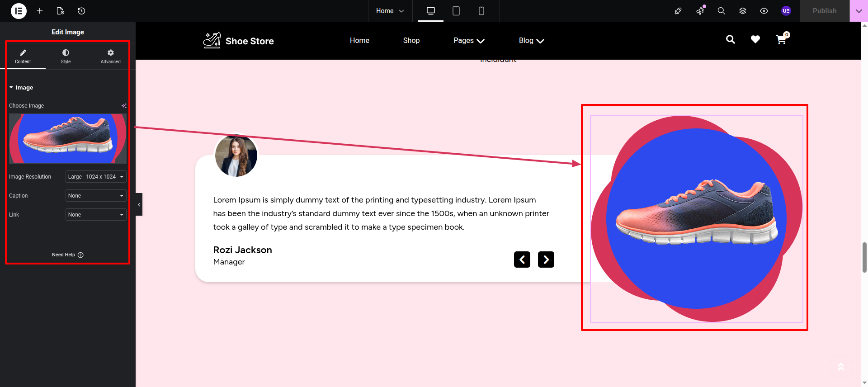Open the Structure layers icon
This screenshot has width=868, height=387.
point(742,11)
